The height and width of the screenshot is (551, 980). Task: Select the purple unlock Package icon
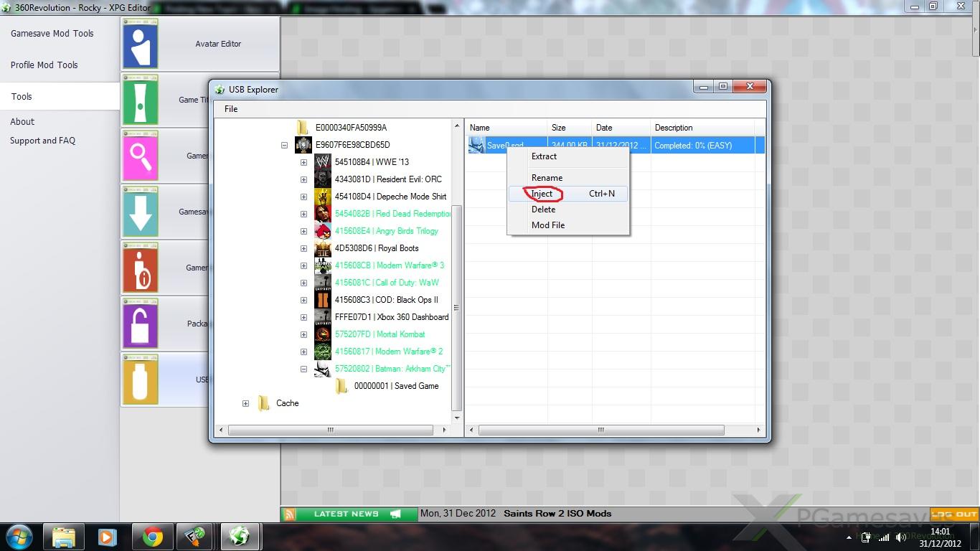(x=140, y=324)
